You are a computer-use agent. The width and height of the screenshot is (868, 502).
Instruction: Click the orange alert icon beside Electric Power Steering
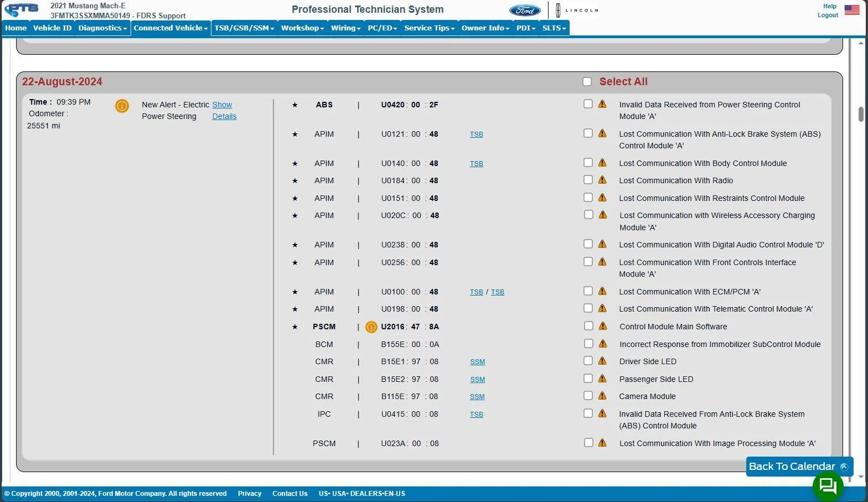tap(122, 106)
